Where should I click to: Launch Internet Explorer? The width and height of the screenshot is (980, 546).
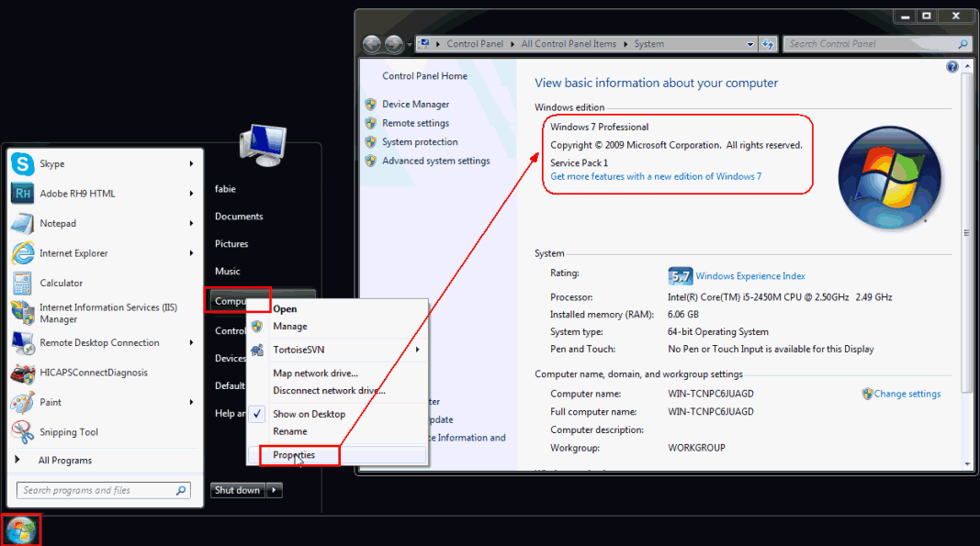pos(73,253)
